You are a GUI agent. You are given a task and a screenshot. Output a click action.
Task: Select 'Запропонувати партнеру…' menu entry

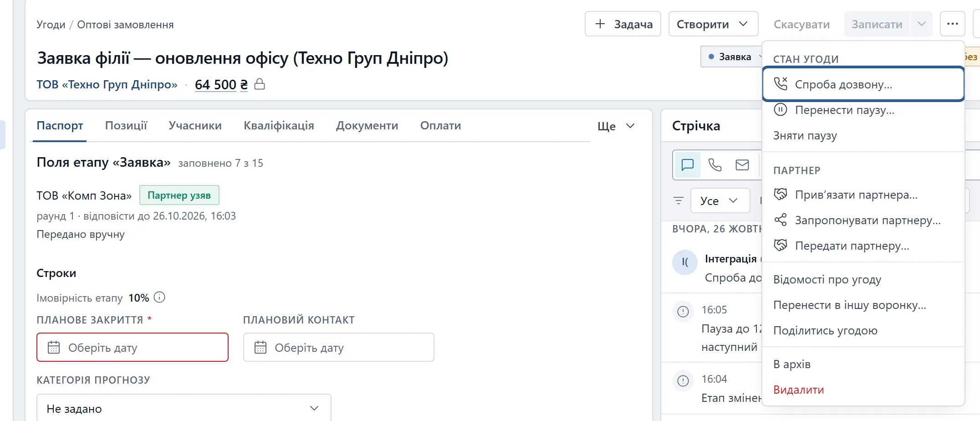pyautogui.click(x=863, y=220)
